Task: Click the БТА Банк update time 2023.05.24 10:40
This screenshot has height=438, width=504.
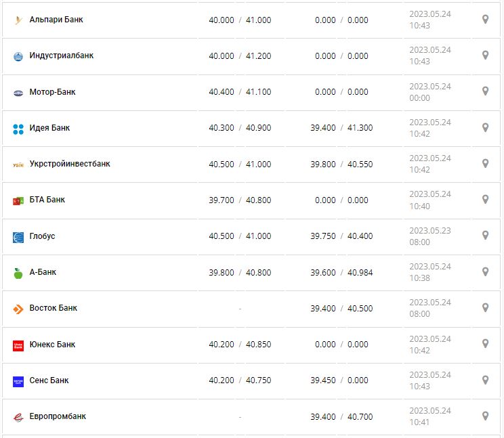Action: [x=429, y=200]
